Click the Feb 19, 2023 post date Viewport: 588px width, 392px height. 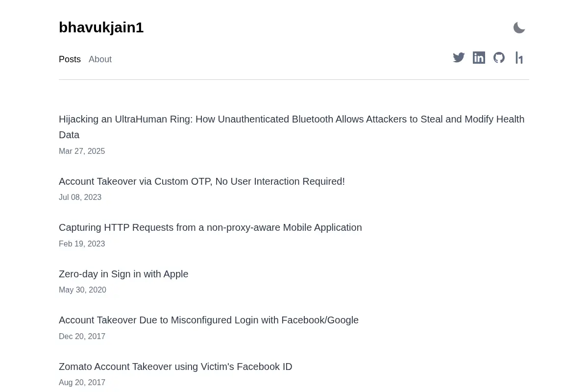pyautogui.click(x=82, y=244)
